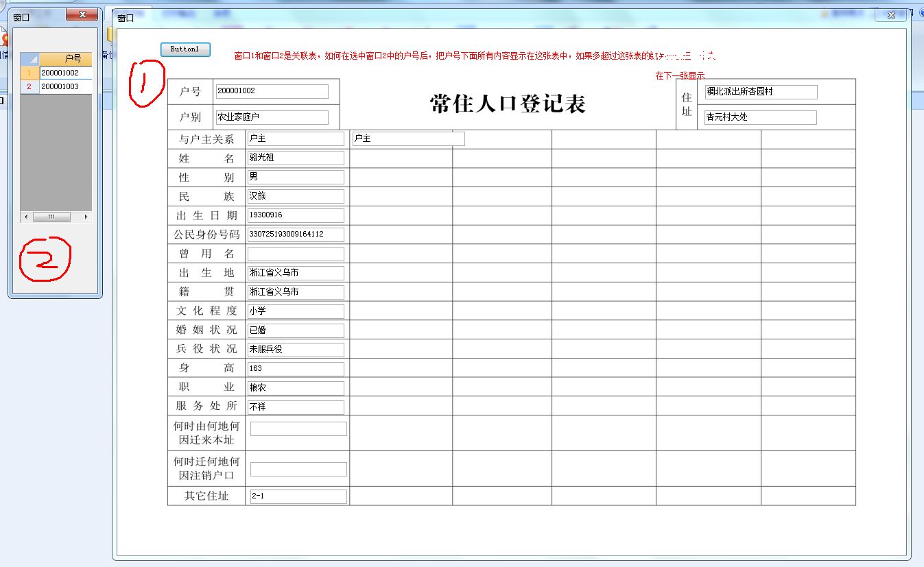This screenshot has width=924, height=567.
Task: Click the 户别 field showing 农业家庭户
Action: [x=272, y=117]
